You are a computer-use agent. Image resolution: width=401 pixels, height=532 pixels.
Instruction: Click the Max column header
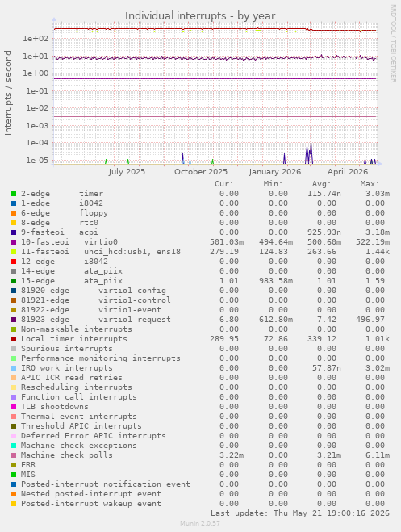[370, 184]
